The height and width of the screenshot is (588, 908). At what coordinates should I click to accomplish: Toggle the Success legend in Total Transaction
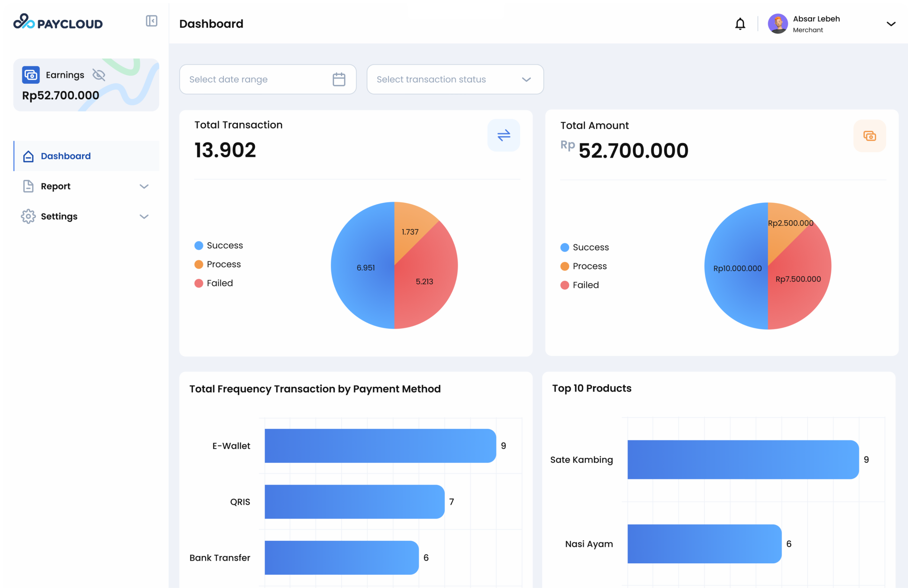219,246
